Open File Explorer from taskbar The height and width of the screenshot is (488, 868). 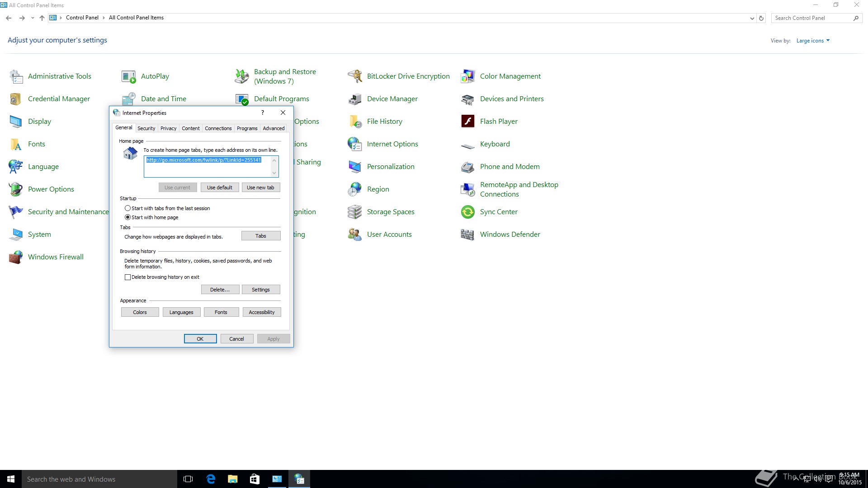click(x=233, y=479)
